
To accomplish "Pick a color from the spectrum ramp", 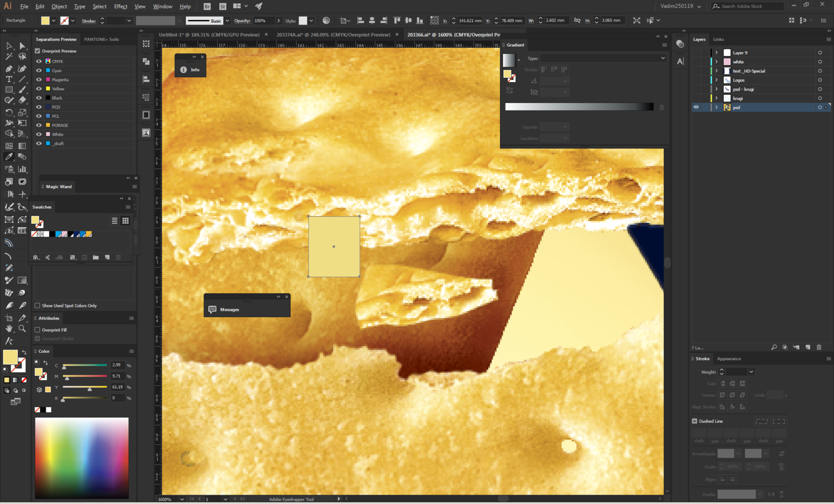I will (82, 458).
